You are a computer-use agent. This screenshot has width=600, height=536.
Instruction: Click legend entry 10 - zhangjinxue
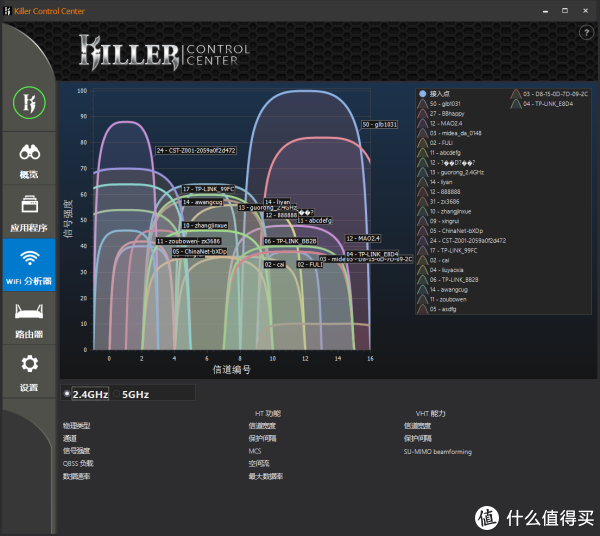[x=450, y=211]
